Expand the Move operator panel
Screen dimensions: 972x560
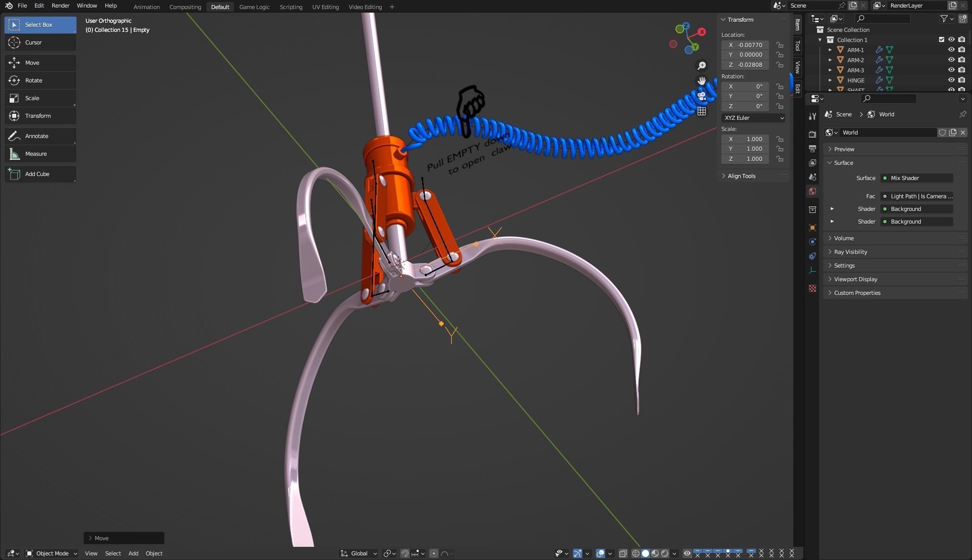pyautogui.click(x=124, y=538)
